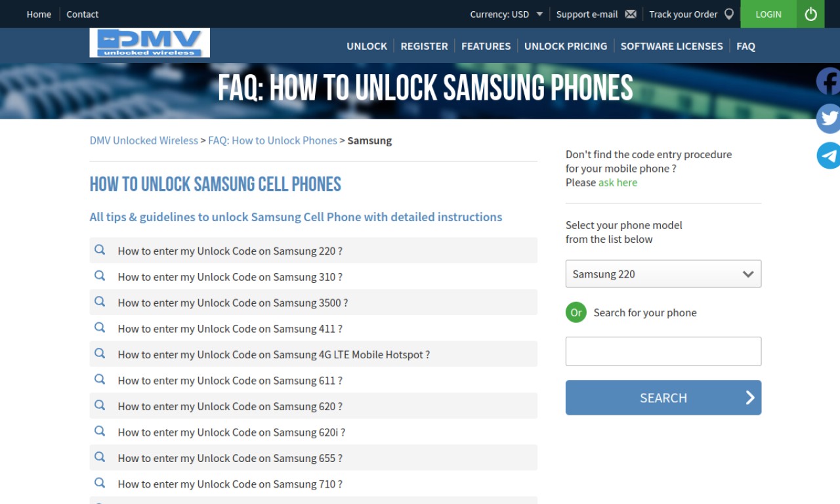Click the DMV unlocked wireless logo
Viewport: 840px width, 504px height.
pos(150,43)
